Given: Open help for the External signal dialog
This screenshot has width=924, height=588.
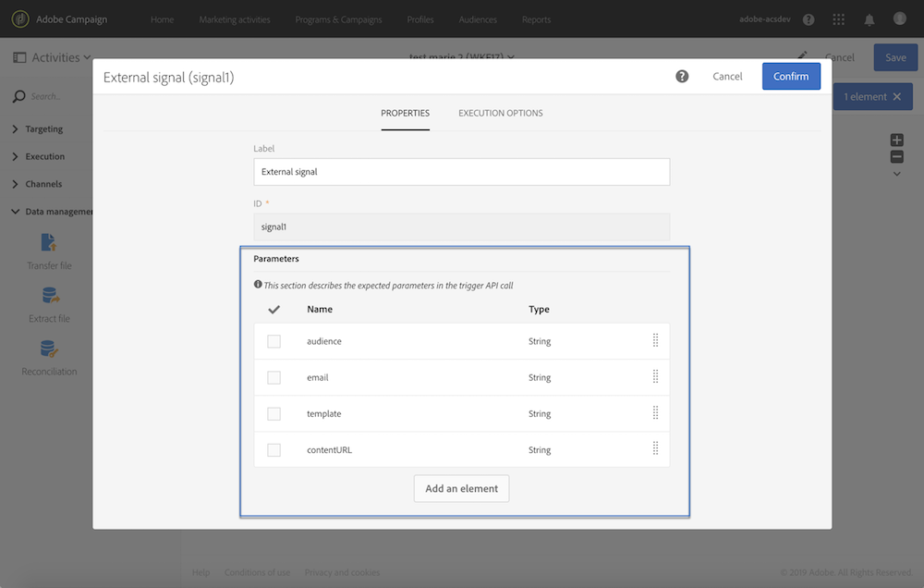Looking at the screenshot, I should point(682,76).
